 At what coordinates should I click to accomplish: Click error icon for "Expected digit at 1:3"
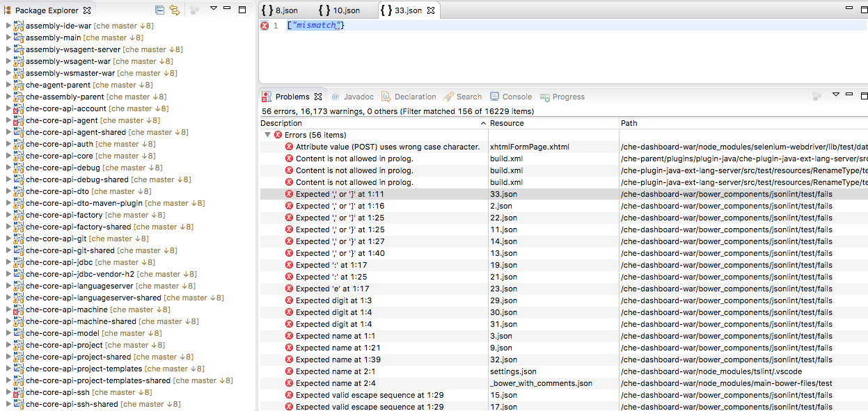pyautogui.click(x=290, y=300)
